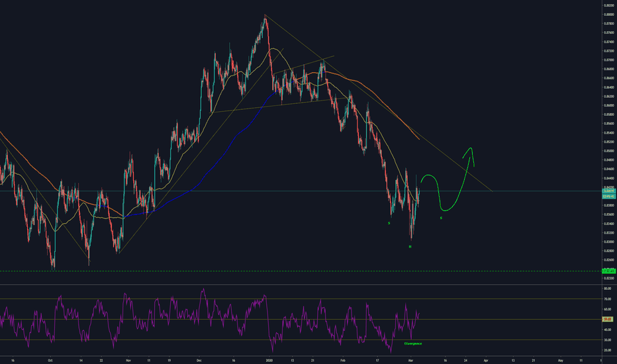This screenshot has width=617, height=364.
Task: Click the highest candle peak on the chart
Action: click(x=265, y=17)
